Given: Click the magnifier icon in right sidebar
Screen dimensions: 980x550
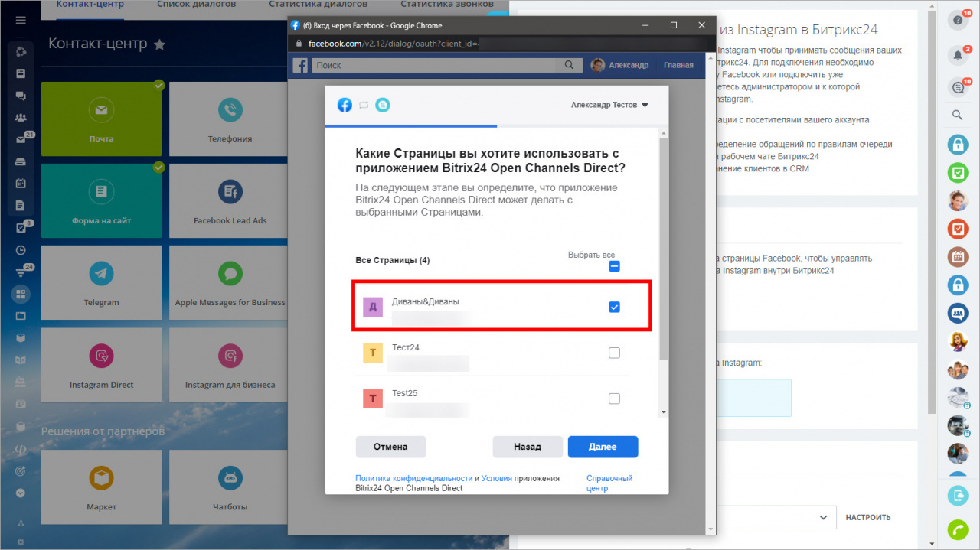Looking at the screenshot, I should pos(958,116).
